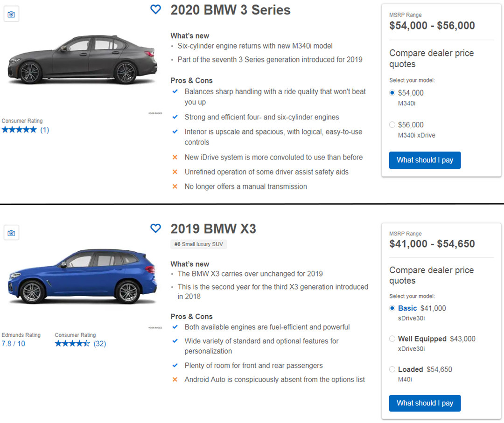Click What should I pay for X3
504x423 pixels.
pos(425,403)
